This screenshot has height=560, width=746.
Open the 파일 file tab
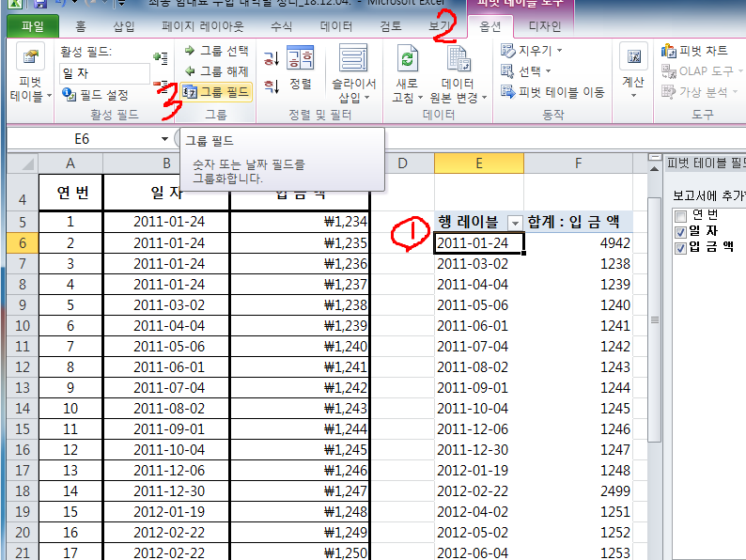(33, 26)
